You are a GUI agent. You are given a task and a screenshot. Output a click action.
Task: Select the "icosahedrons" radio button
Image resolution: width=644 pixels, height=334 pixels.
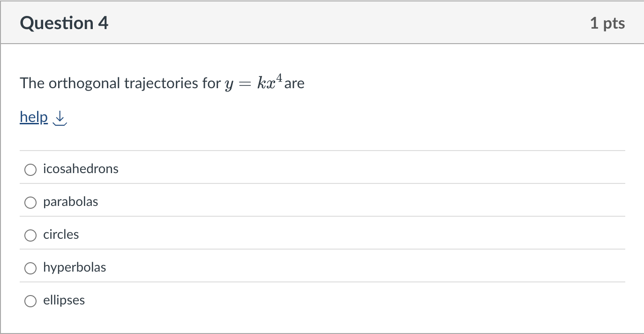coord(30,169)
